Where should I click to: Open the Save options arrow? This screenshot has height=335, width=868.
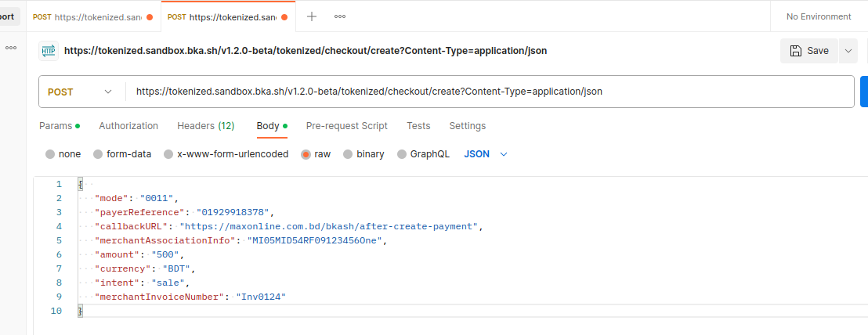tap(848, 51)
